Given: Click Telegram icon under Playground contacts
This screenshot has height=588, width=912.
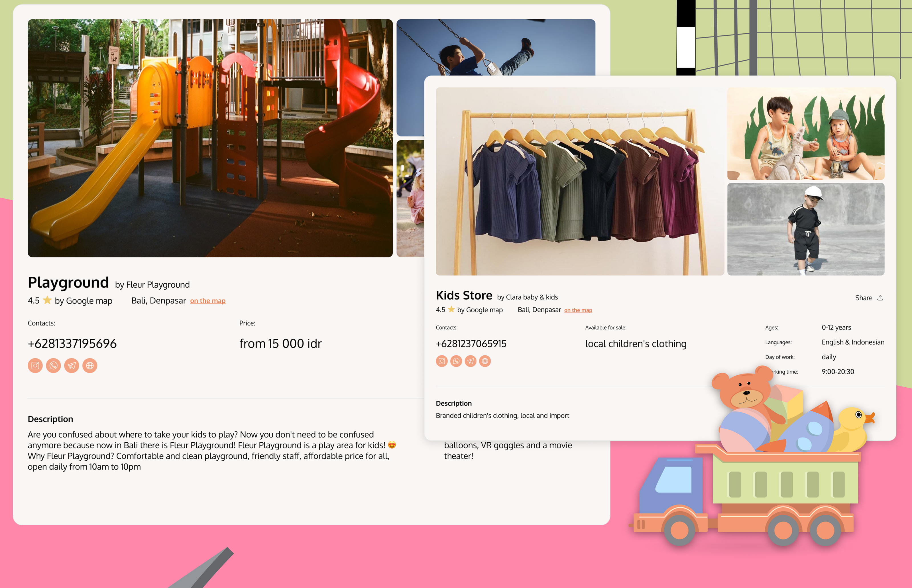Looking at the screenshot, I should [71, 365].
